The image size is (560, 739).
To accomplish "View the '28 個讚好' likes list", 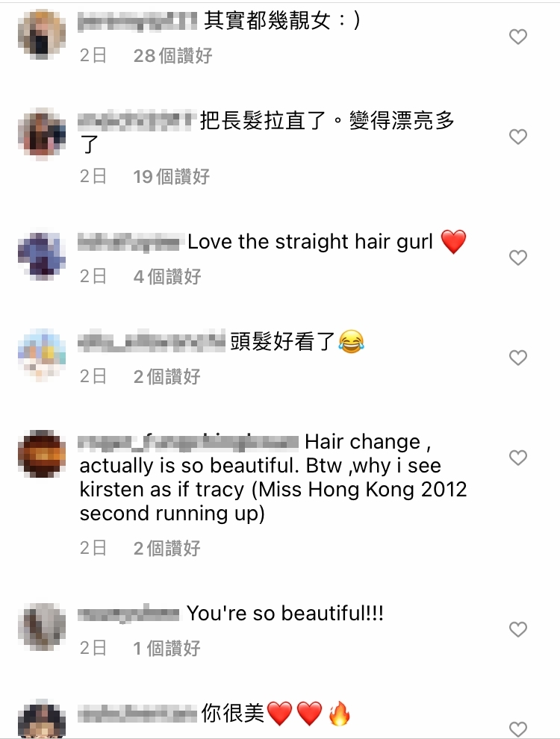I will click(x=172, y=56).
